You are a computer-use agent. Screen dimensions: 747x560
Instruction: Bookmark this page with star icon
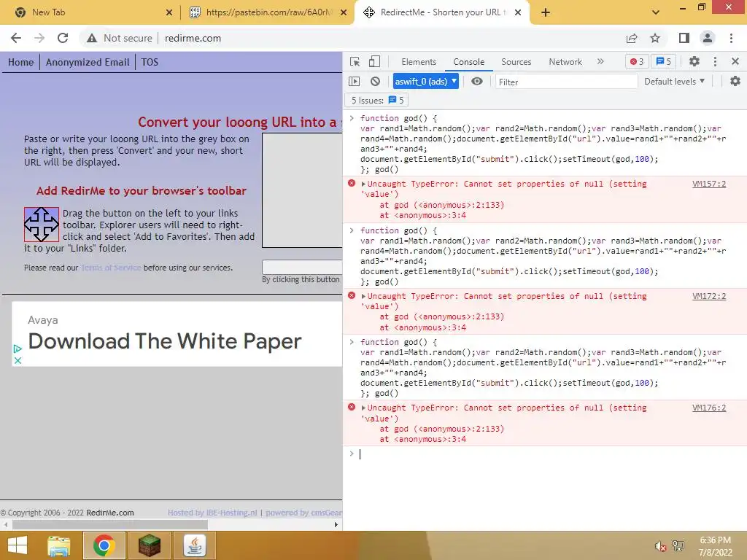[655, 38]
